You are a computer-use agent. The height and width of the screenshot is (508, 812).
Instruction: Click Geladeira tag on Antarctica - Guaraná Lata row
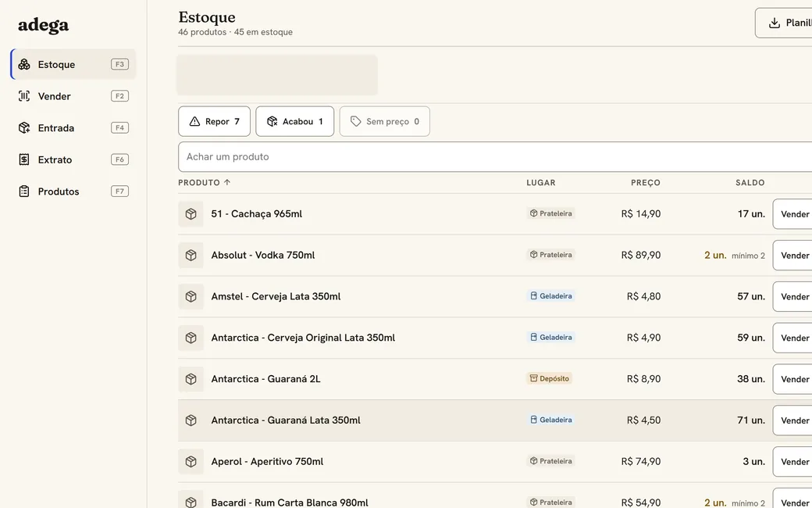550,420
